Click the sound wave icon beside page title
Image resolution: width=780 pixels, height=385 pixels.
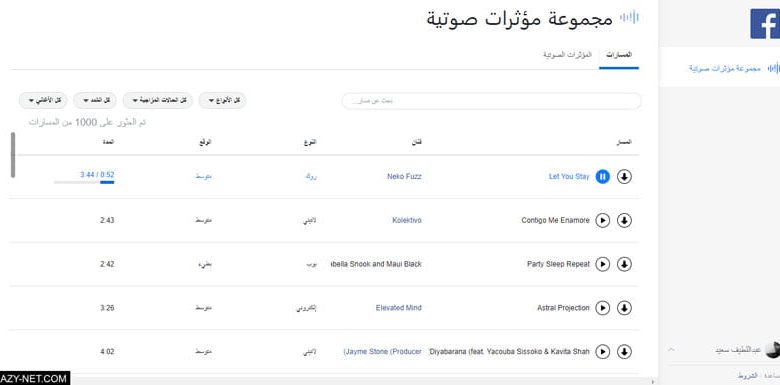pos(629,18)
